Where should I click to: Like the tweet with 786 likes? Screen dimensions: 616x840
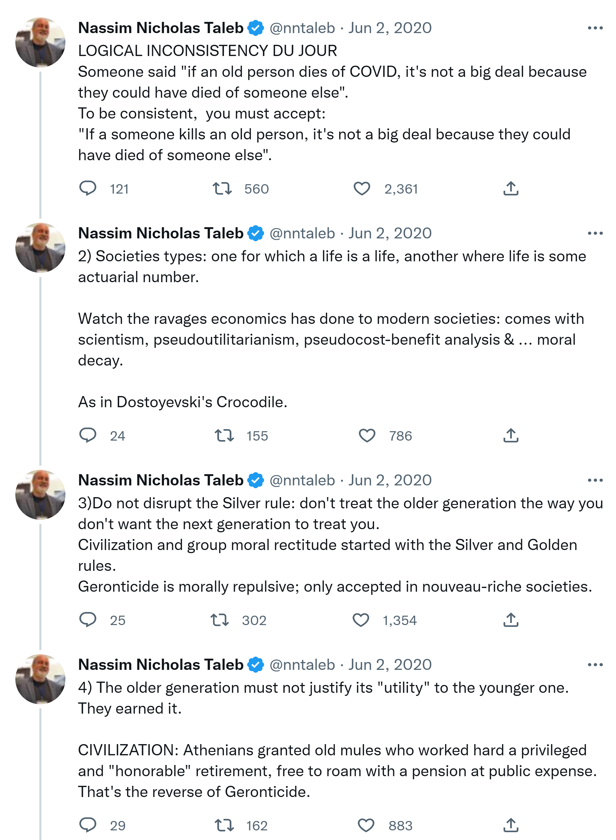367,435
